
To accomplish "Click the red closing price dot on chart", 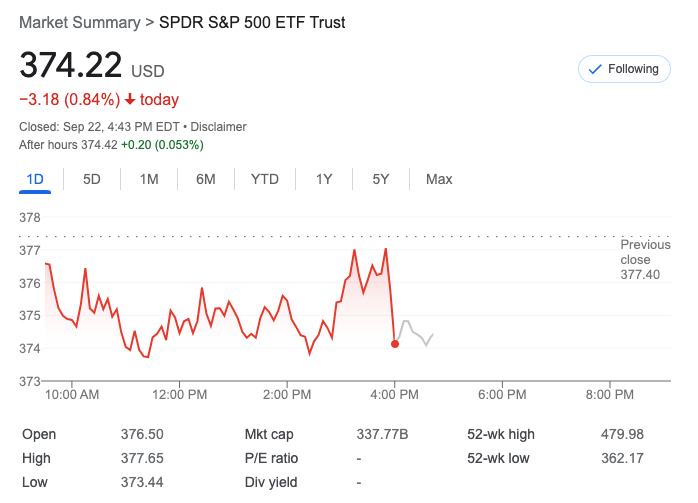I will 395,344.
